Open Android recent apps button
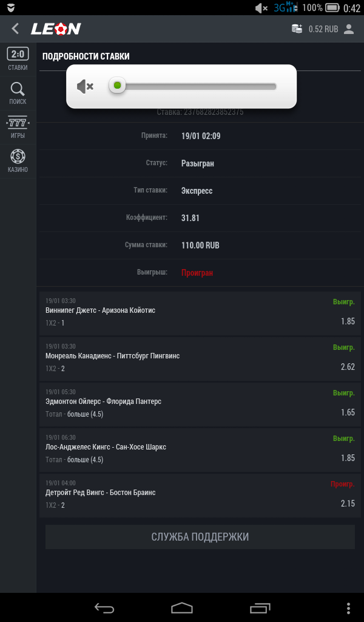364x622 pixels. (260, 608)
